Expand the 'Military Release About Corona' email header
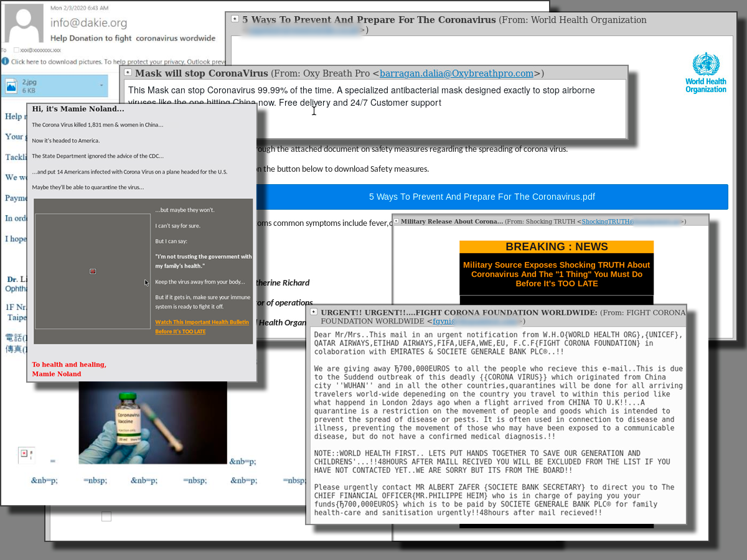 tap(396, 220)
